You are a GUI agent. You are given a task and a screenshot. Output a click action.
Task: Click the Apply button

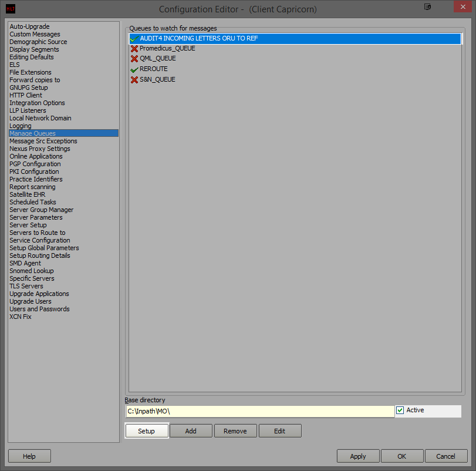[358, 456]
